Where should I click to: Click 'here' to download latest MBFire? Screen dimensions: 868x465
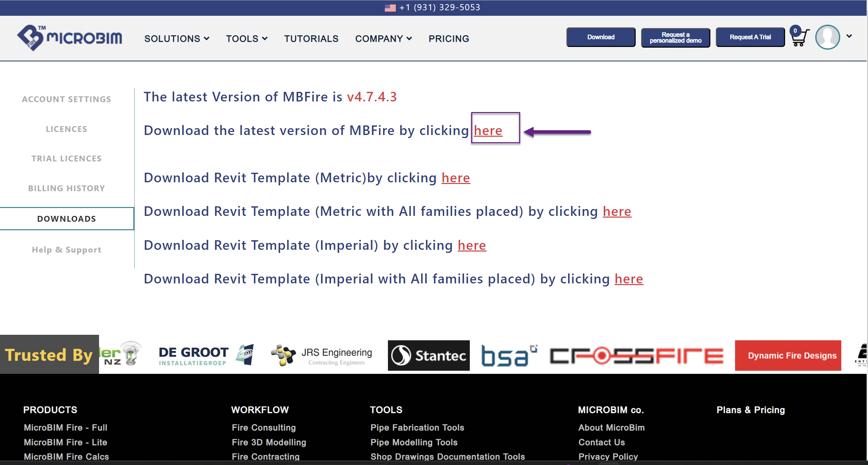tap(488, 131)
